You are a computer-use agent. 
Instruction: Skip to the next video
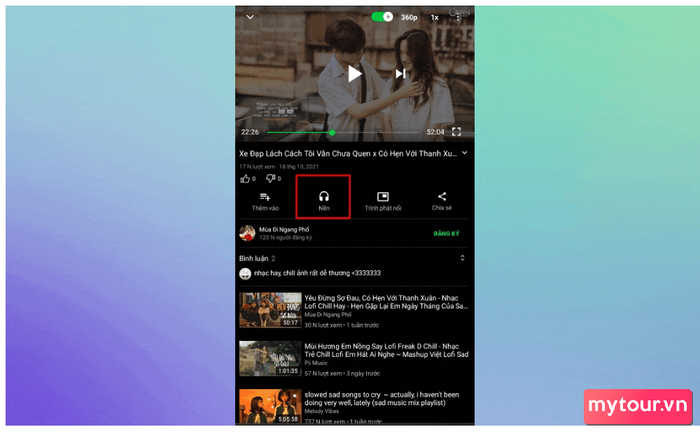point(400,74)
